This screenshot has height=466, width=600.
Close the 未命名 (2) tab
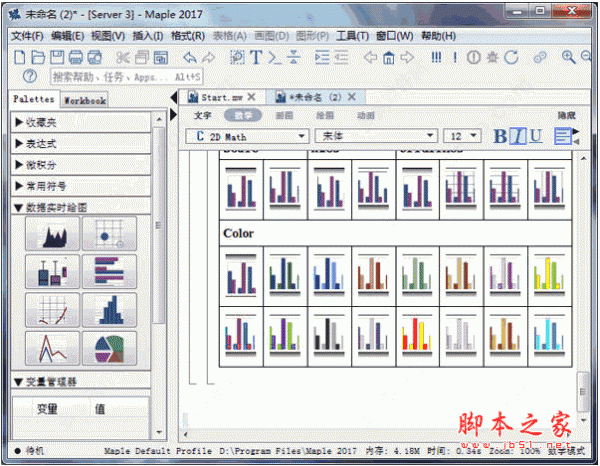coord(352,97)
